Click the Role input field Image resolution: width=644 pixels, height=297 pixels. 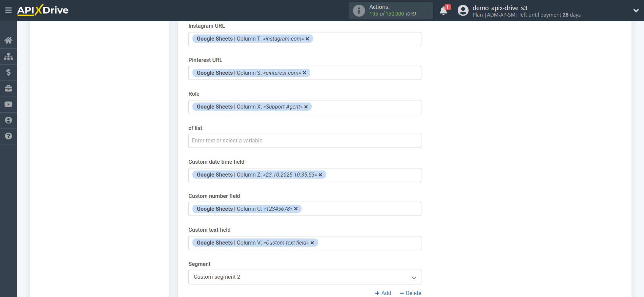(305, 107)
